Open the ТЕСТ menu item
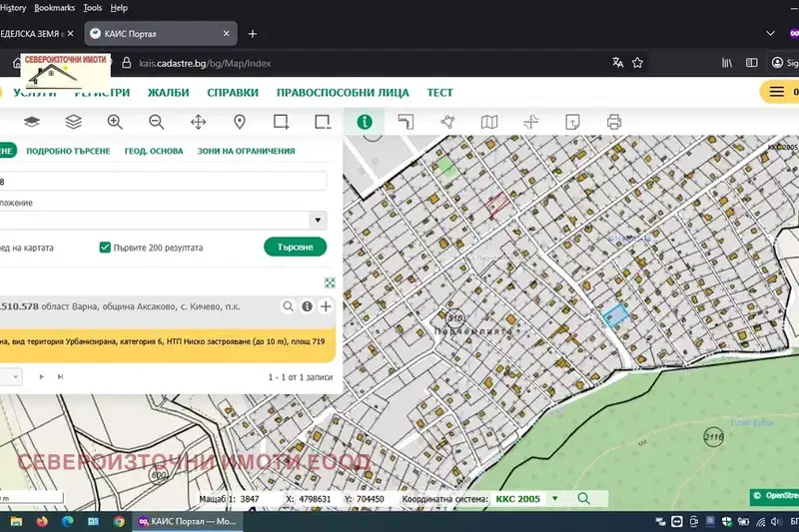The height and width of the screenshot is (532, 799). pos(440,93)
